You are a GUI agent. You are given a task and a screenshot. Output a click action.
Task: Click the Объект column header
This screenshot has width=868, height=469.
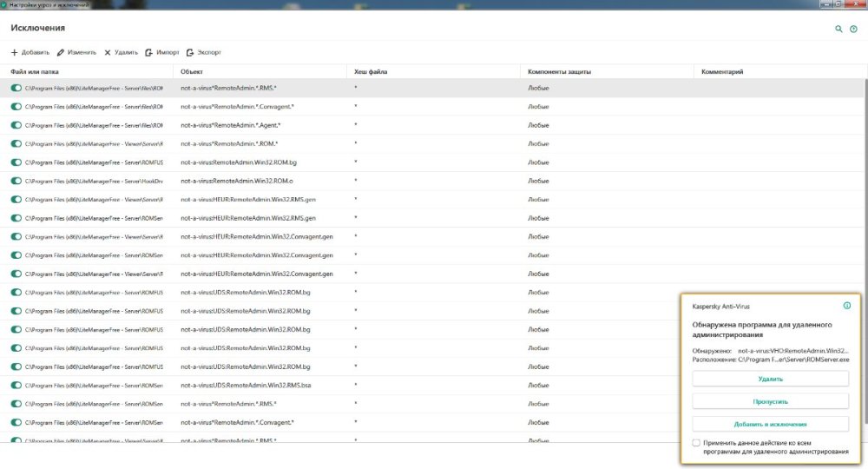pyautogui.click(x=192, y=72)
